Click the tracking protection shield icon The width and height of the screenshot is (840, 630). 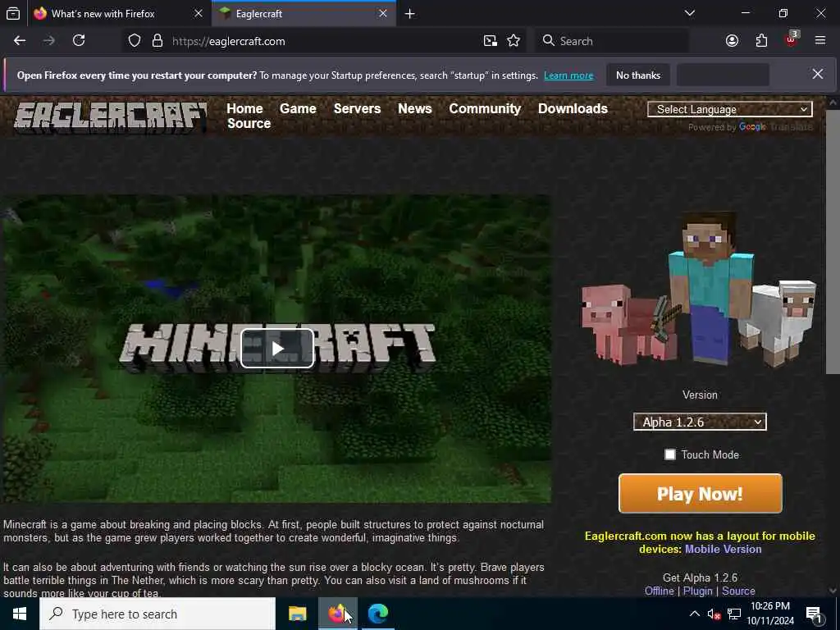[x=135, y=41]
